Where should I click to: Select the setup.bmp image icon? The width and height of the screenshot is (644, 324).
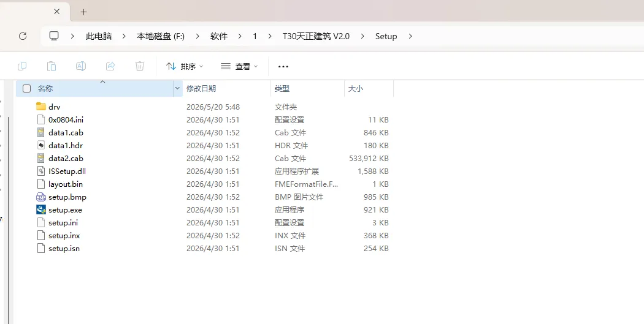coord(40,197)
